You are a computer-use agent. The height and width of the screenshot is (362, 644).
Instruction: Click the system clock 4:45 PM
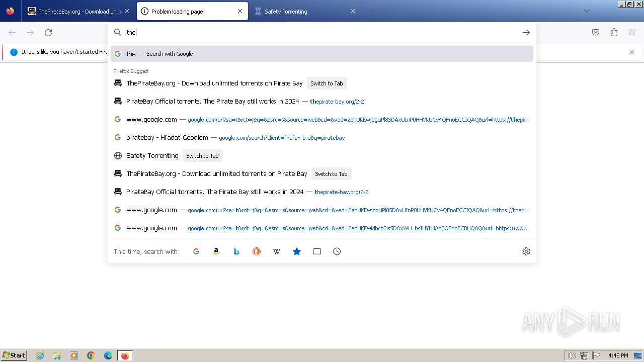click(618, 355)
